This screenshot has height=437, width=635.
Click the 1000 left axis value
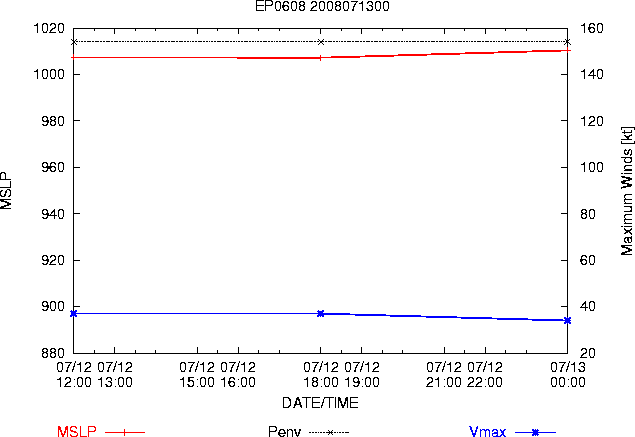[x=49, y=75]
